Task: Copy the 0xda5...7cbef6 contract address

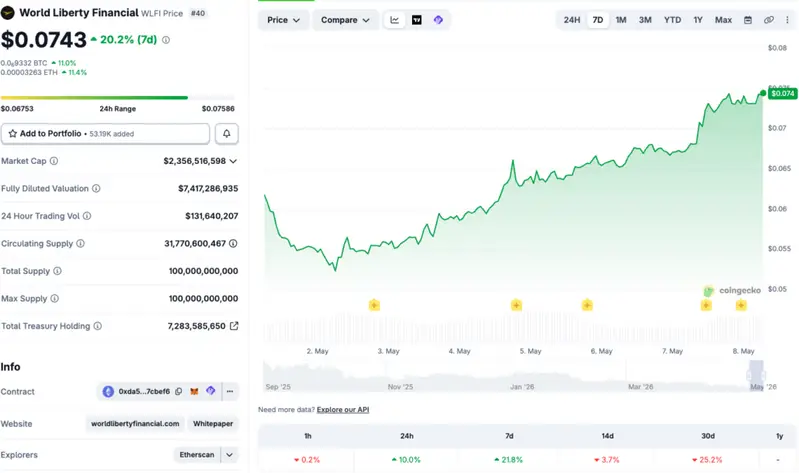Action: point(178,391)
